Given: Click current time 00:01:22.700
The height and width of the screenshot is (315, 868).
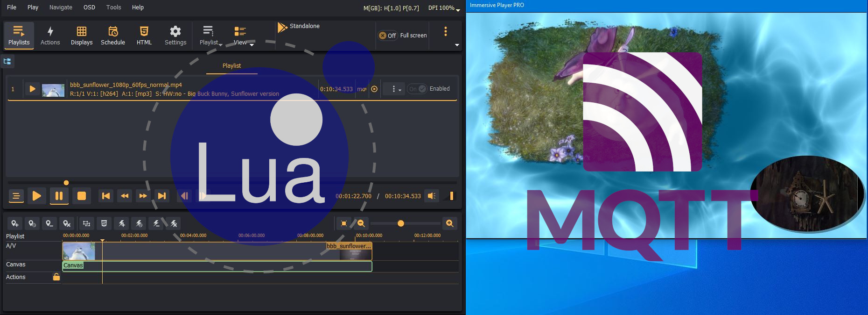Looking at the screenshot, I should (354, 196).
